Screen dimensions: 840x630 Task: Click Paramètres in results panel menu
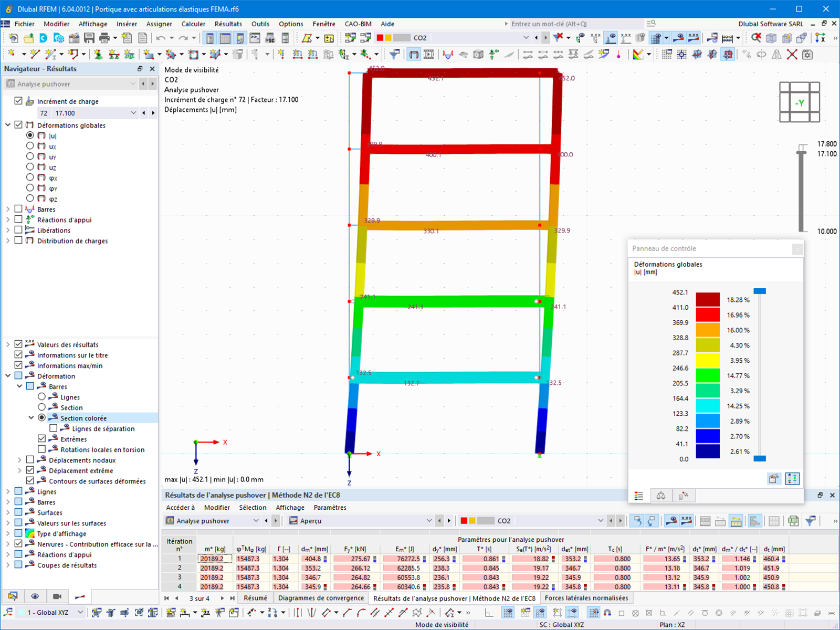pyautogui.click(x=330, y=508)
